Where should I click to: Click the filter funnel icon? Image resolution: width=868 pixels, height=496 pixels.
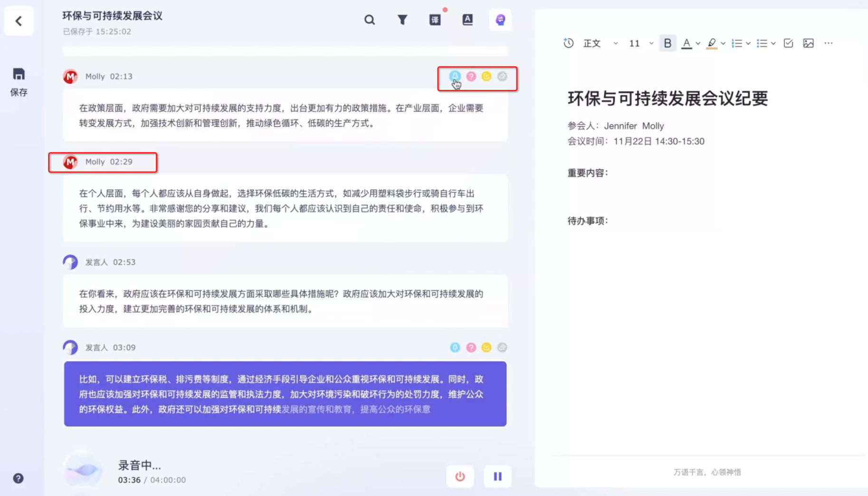(402, 20)
